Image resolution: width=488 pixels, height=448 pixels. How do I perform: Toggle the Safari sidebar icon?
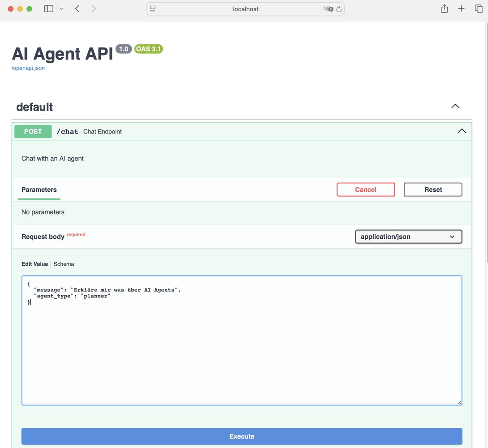49,9
